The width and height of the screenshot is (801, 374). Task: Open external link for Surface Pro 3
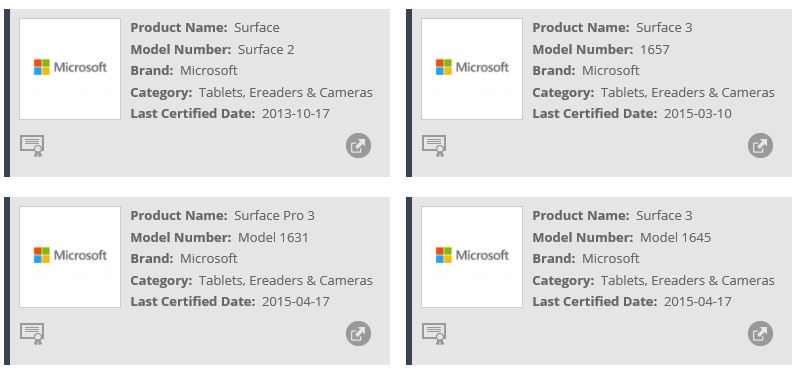coord(358,334)
